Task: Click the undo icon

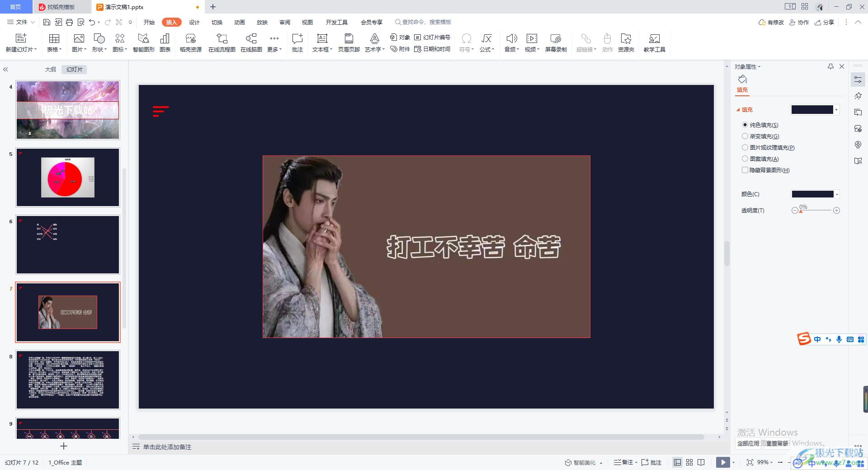Action: pyautogui.click(x=92, y=22)
